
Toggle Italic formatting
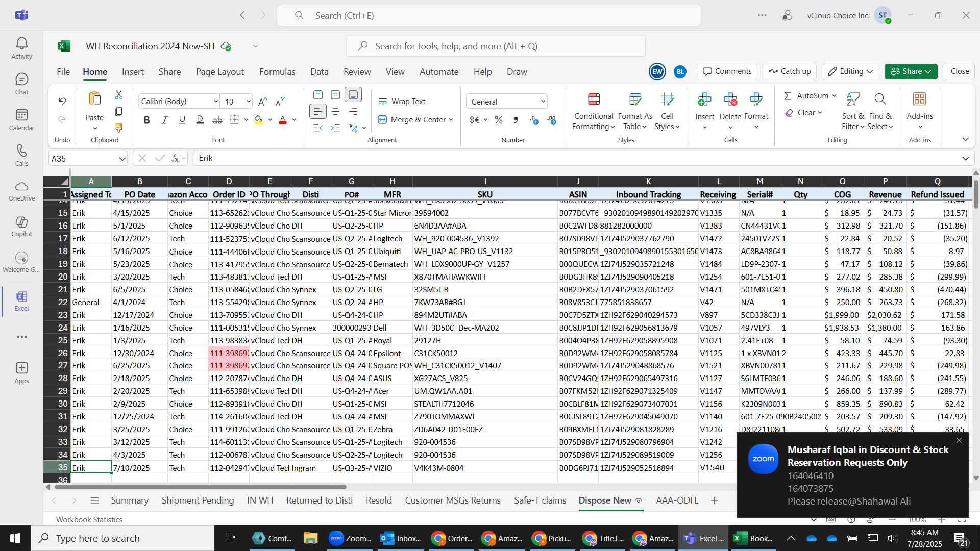pyautogui.click(x=164, y=120)
